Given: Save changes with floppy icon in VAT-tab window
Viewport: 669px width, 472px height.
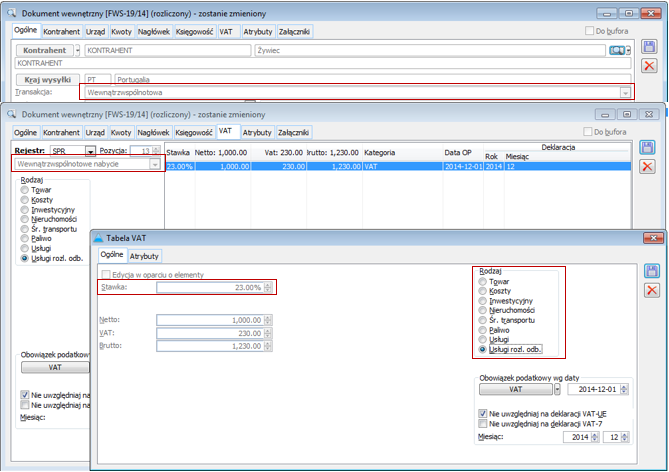Looking at the screenshot, I should [x=647, y=148].
